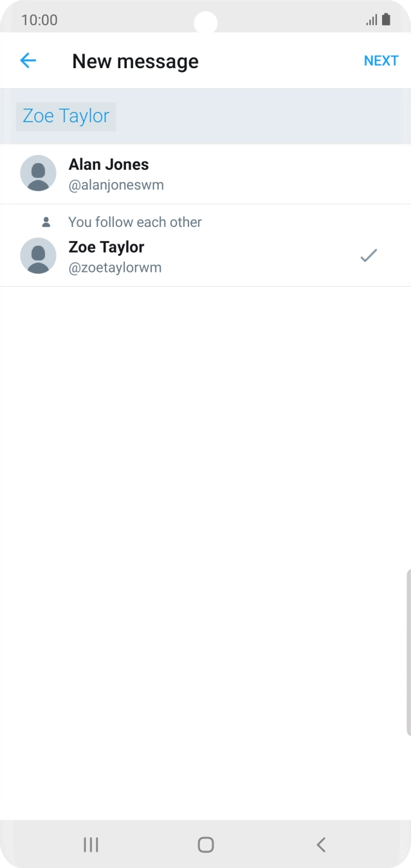
Task: Select the Zoe Taylor recipient chip
Action: click(x=66, y=116)
